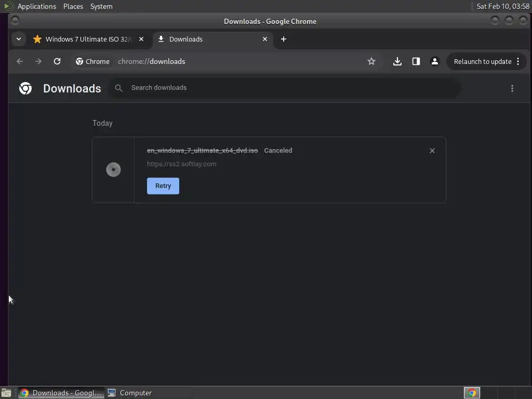Click the Chrome back arrow

coord(20,61)
